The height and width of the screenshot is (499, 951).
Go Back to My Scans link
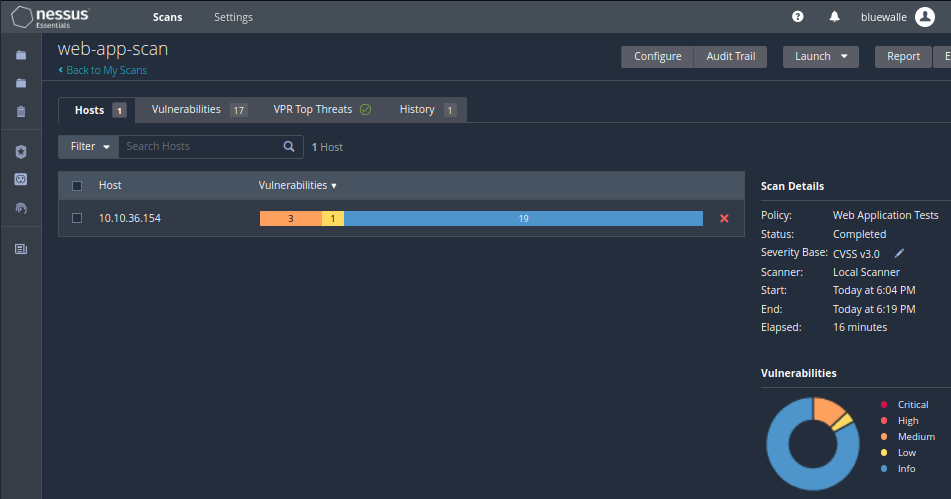(102, 70)
